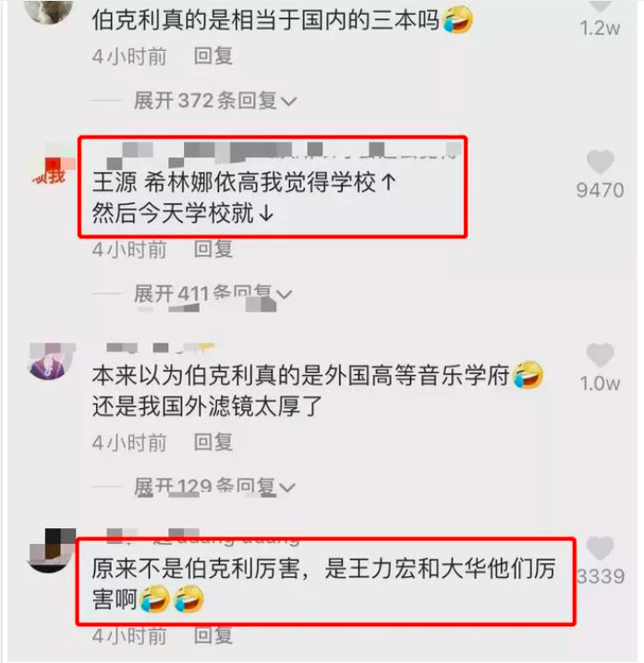Tap the first laughing emoji after 害啊
The image size is (644, 663).
154,598
